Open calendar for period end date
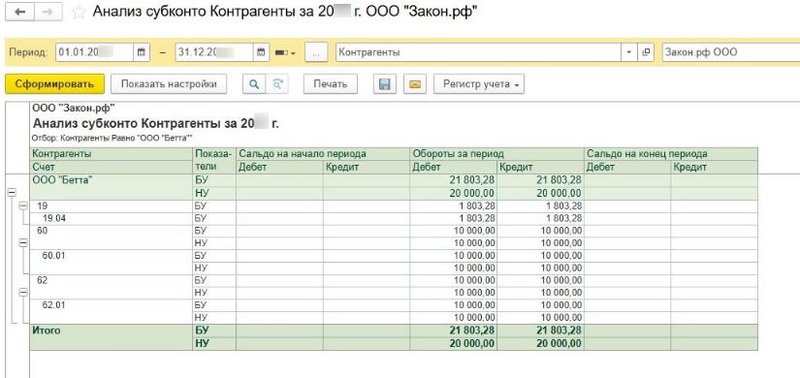This screenshot has width=800, height=378. click(x=261, y=52)
